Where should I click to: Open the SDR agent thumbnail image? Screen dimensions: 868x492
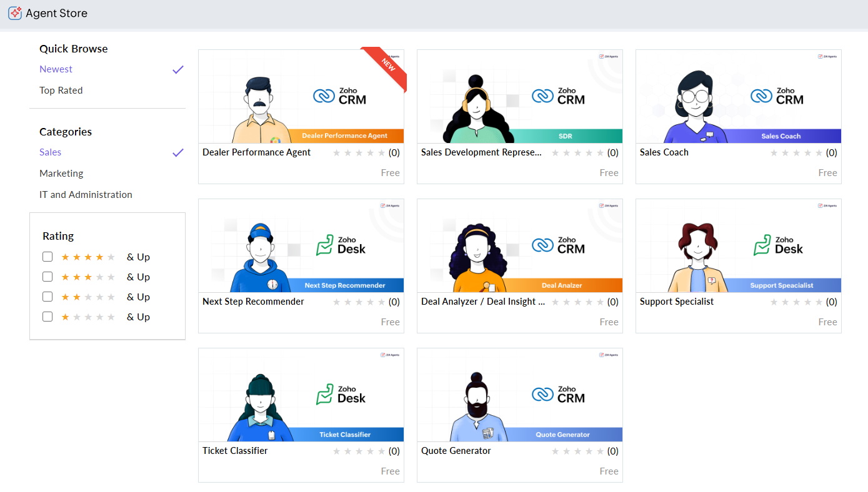coord(520,97)
